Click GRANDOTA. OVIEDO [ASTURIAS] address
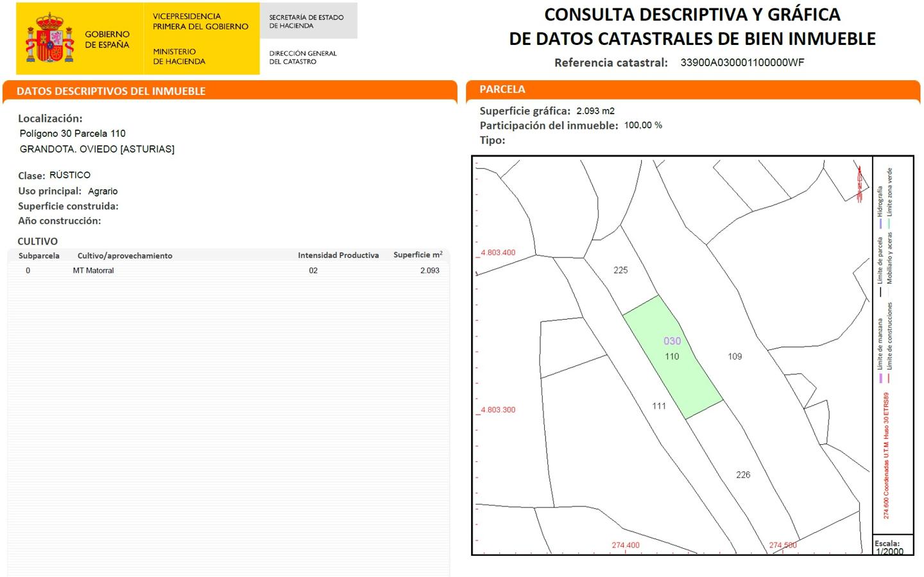924x577 pixels. (x=97, y=149)
